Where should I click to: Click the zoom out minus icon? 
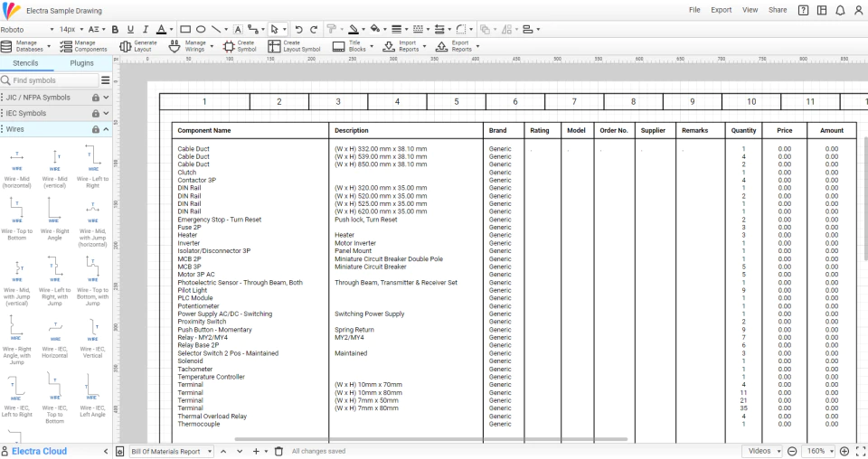[792, 451]
